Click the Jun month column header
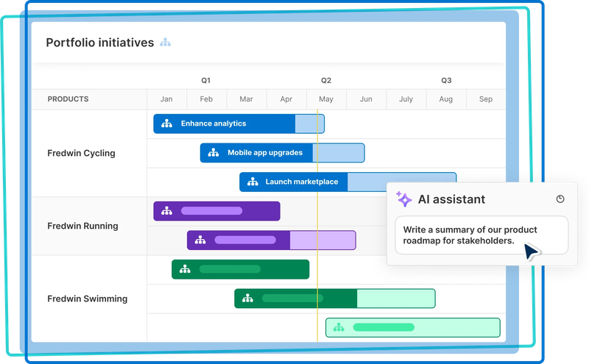 [366, 99]
